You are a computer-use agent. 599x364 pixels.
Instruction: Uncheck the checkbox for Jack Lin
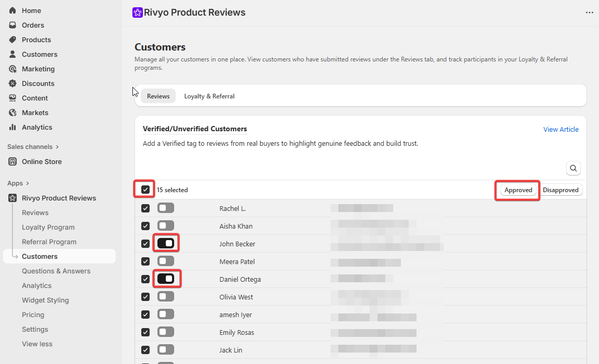(x=145, y=350)
